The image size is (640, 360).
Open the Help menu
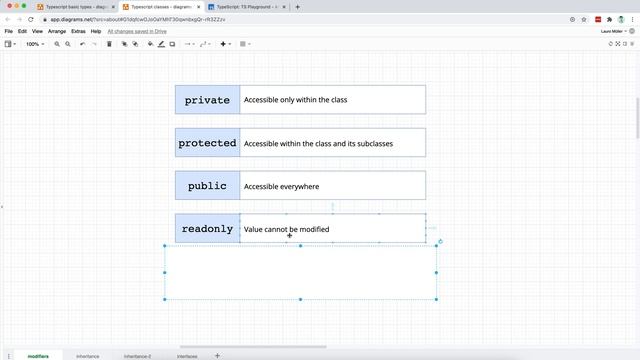coord(96,31)
